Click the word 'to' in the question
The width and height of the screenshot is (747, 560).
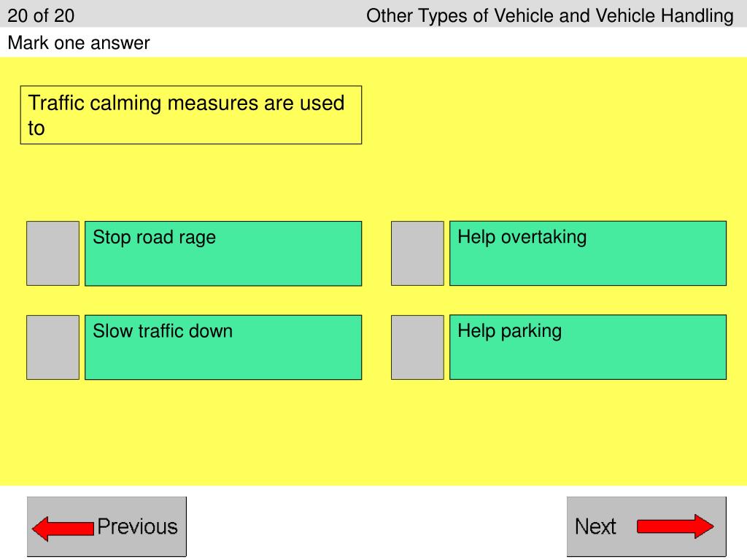tap(36, 128)
